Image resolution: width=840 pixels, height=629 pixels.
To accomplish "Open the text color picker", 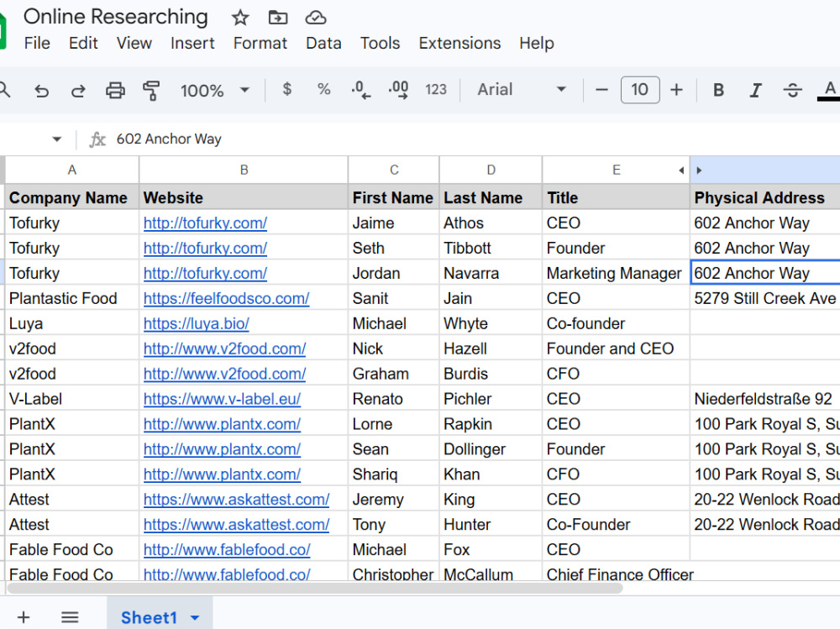I will tap(829, 90).
